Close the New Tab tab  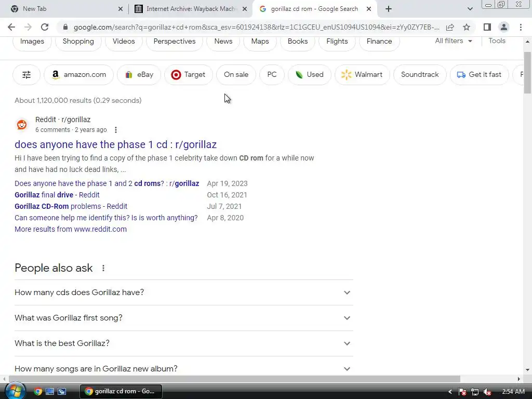(121, 9)
